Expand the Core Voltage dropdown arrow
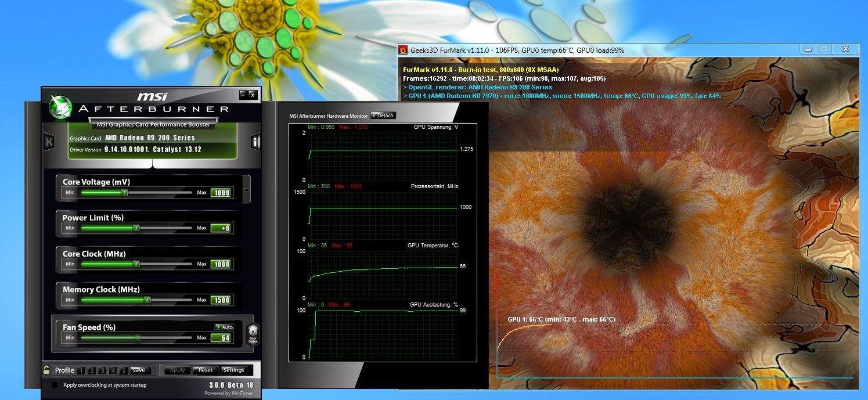The width and height of the screenshot is (868, 400). point(247,190)
